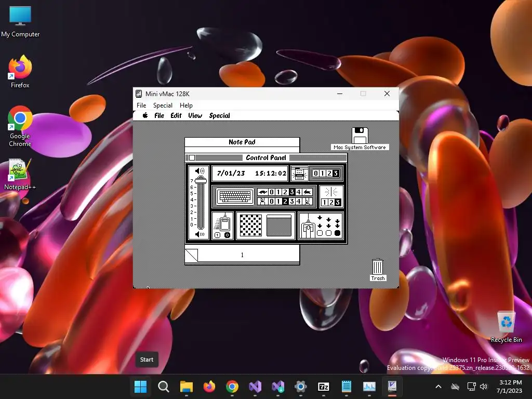Select the Notepad++ desktop shortcut
Image resolution: width=532 pixels, height=399 pixels.
click(20, 174)
